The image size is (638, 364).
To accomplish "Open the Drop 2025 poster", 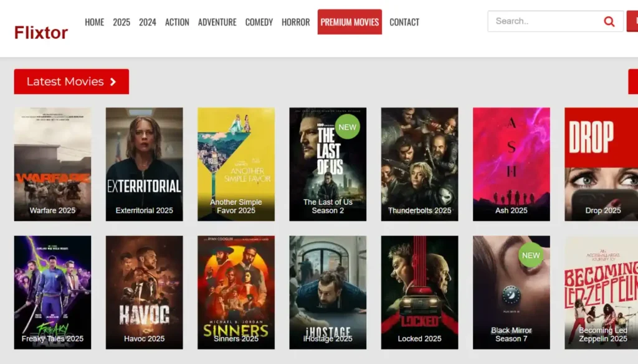I will click(x=601, y=164).
